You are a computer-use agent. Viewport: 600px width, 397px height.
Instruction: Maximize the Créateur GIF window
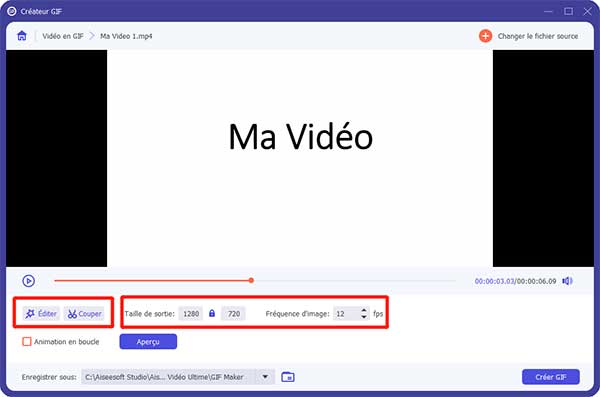click(x=568, y=11)
